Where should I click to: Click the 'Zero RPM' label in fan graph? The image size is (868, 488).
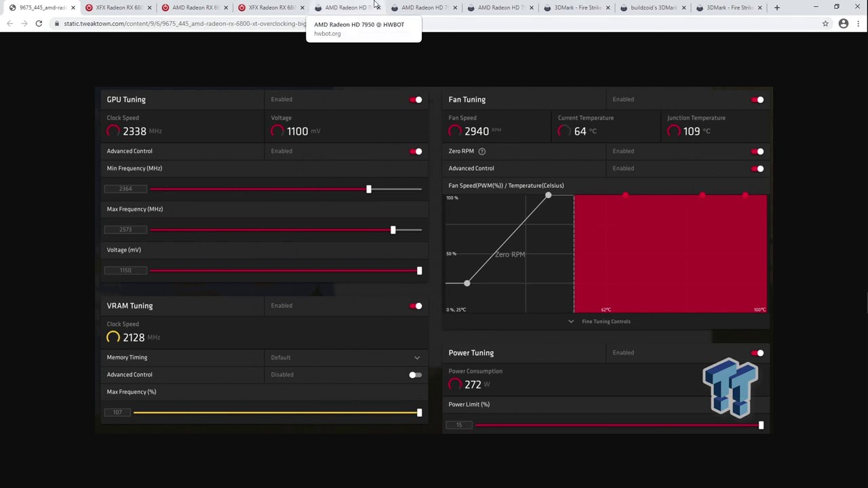[510, 254]
